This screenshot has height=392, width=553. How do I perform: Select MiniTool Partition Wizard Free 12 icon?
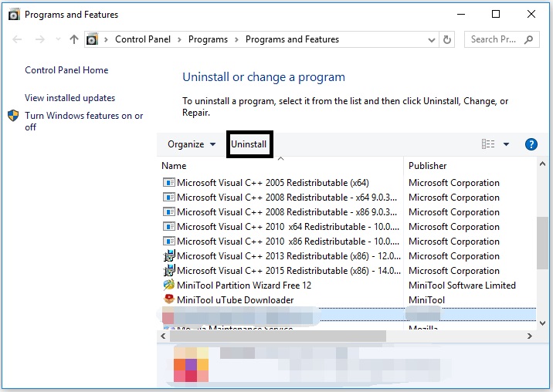169,285
